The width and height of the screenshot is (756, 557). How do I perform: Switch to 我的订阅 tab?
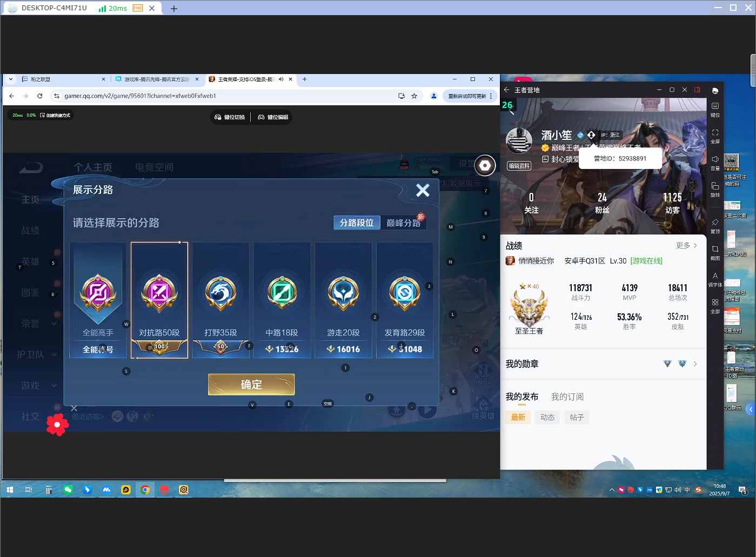[x=567, y=397]
